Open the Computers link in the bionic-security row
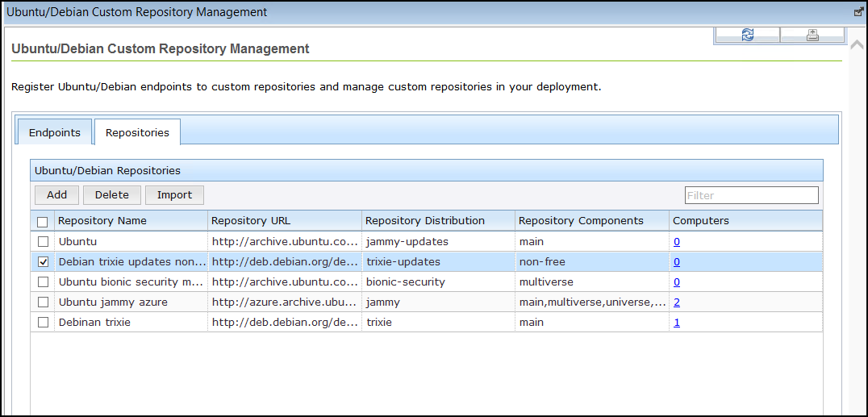The image size is (868, 417). click(677, 281)
